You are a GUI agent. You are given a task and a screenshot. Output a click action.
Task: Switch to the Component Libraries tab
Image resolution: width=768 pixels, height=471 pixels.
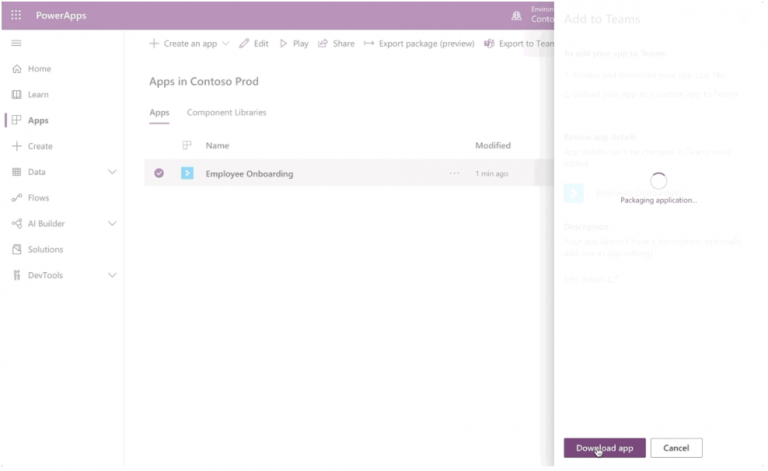[226, 113]
